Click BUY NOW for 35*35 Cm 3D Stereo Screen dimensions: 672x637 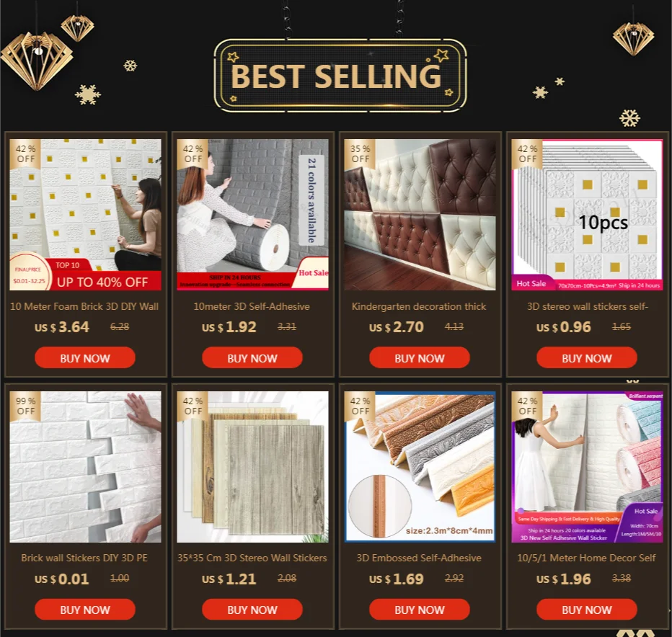pos(252,609)
